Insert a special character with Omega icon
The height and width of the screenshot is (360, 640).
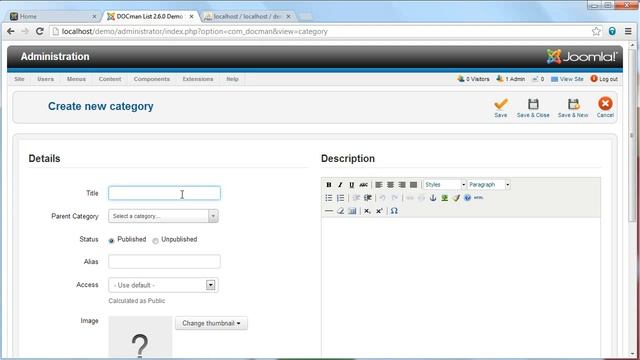394,211
